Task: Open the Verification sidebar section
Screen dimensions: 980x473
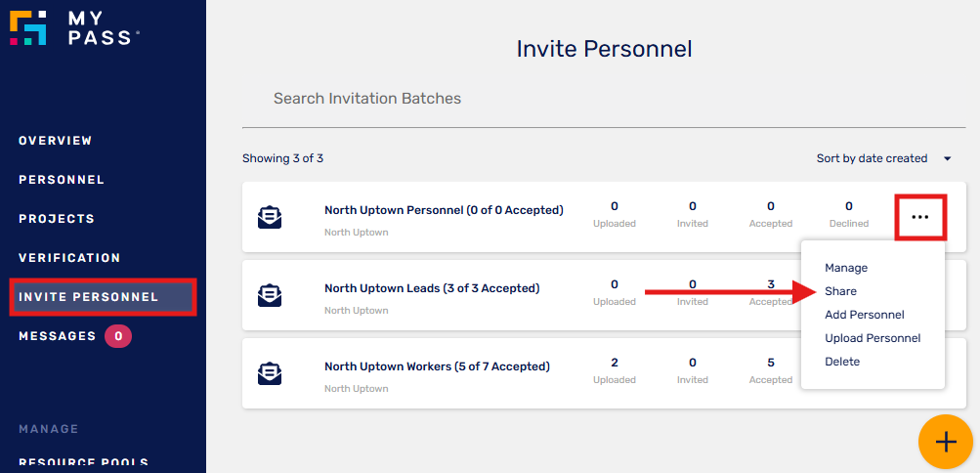Action: [69, 258]
